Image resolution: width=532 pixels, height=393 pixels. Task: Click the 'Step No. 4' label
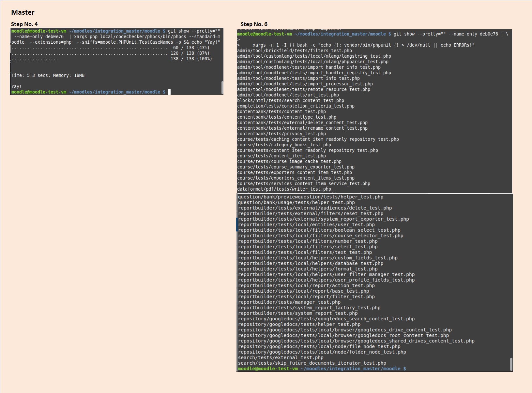click(24, 24)
